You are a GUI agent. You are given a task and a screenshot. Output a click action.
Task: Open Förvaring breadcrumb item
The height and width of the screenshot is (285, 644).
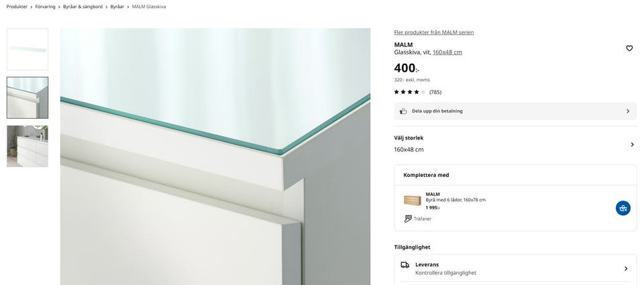tap(45, 7)
